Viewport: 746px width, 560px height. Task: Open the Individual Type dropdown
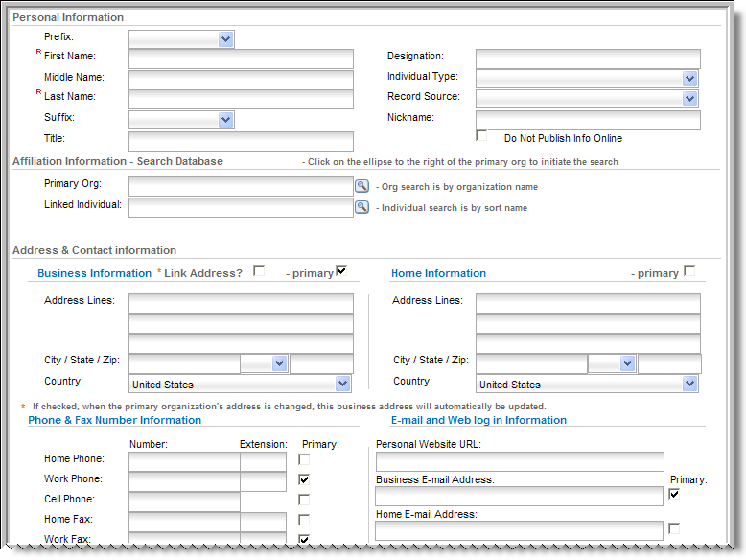click(588, 79)
